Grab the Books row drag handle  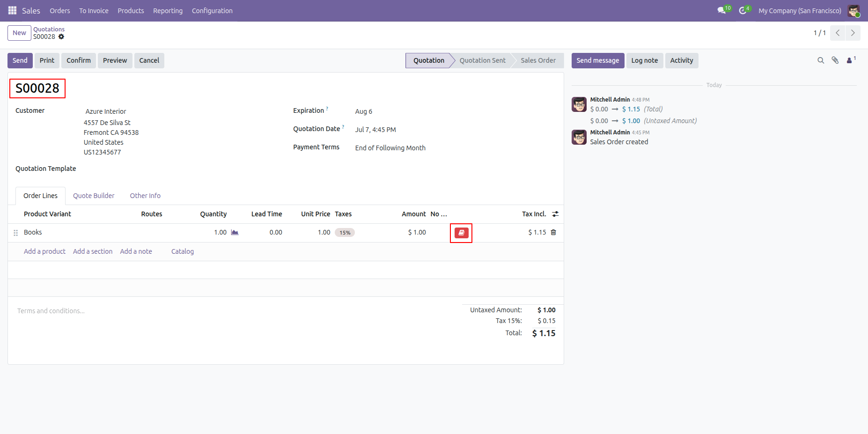pyautogui.click(x=15, y=233)
